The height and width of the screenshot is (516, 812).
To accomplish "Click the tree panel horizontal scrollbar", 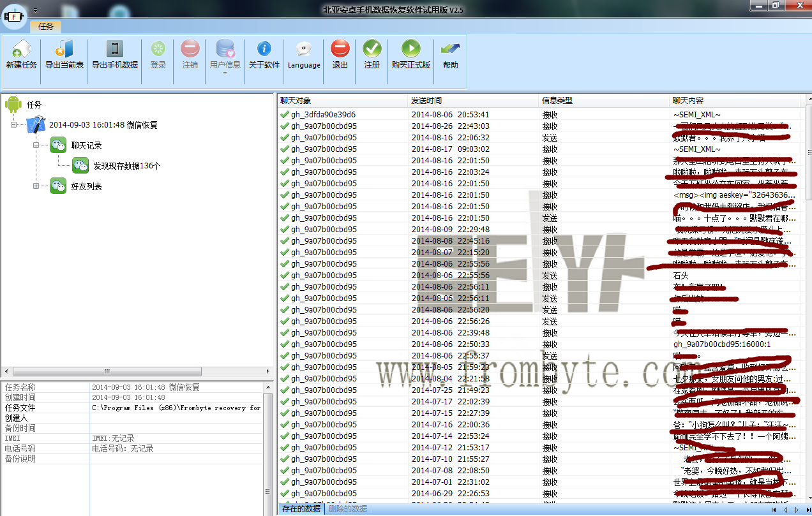I will 107,371.
